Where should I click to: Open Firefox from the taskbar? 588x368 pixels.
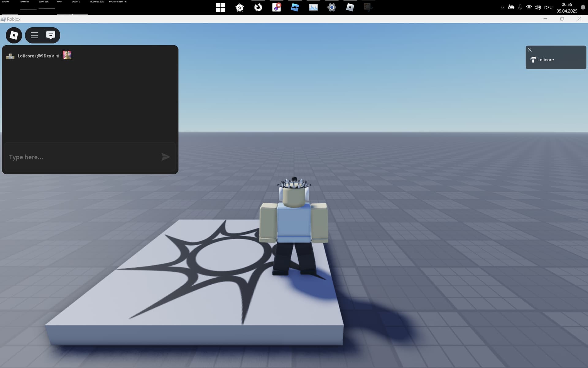(258, 7)
